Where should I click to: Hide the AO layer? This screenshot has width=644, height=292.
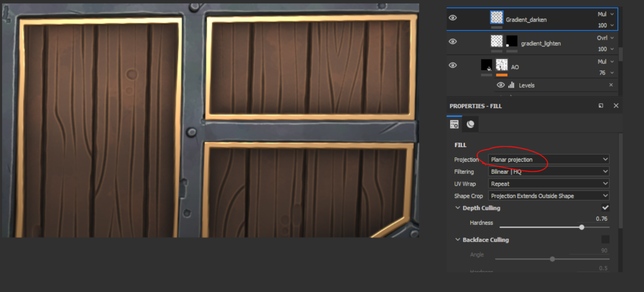click(x=452, y=65)
